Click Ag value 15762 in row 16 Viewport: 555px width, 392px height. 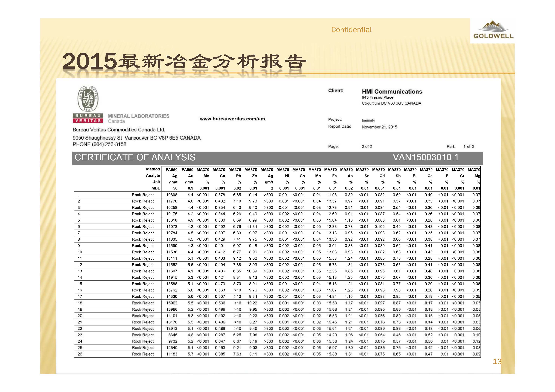point(172,290)
